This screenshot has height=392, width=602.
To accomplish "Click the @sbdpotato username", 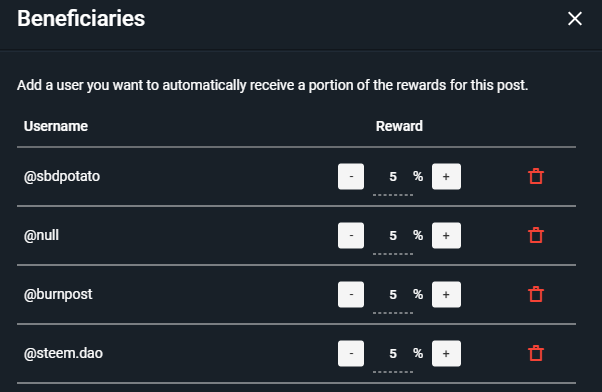I will pyautogui.click(x=62, y=176).
